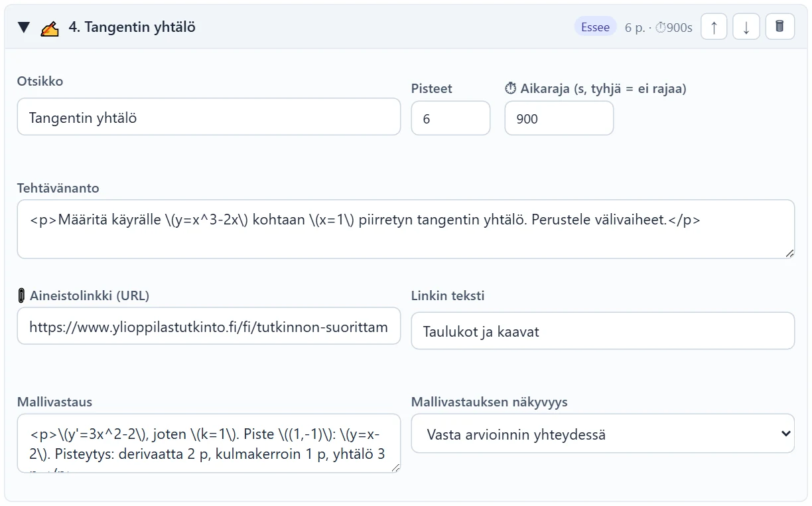Click the Linkin teksti field
Viewport: 812px width, 506px height.
click(602, 331)
